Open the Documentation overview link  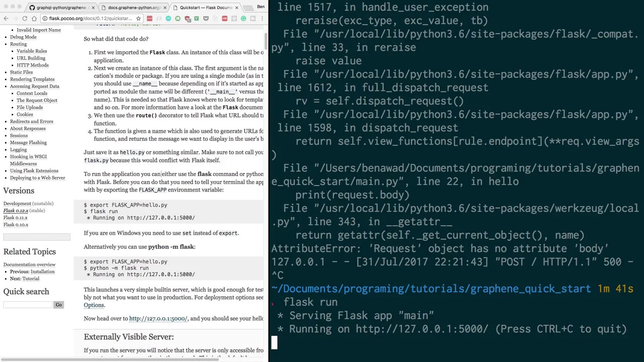point(29,264)
